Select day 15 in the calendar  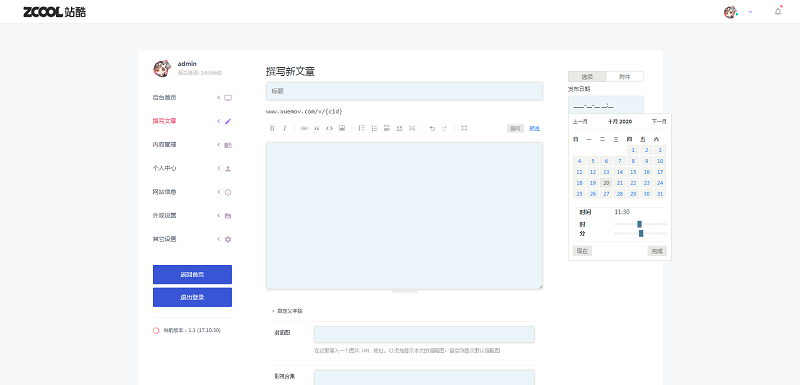click(633, 172)
